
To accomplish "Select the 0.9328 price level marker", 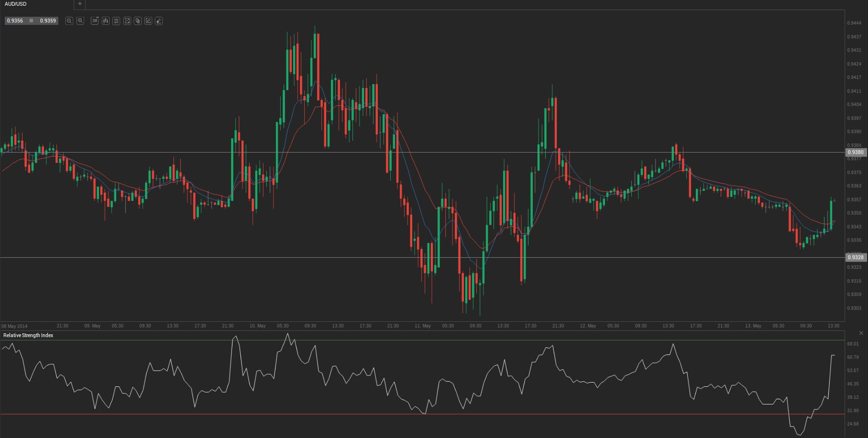I will pyautogui.click(x=855, y=257).
